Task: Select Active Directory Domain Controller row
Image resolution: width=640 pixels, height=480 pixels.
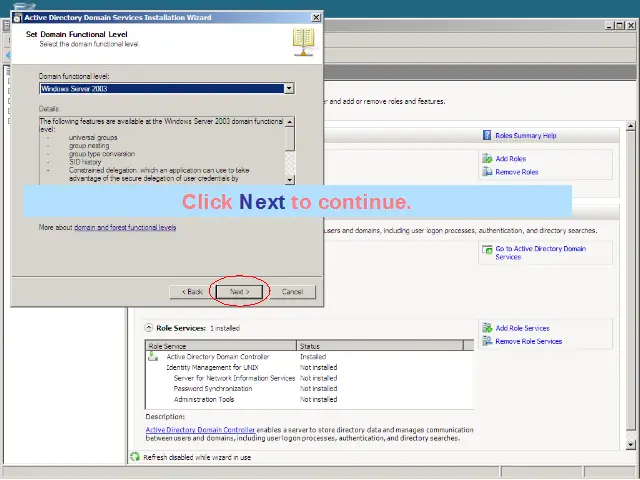Action: pyautogui.click(x=309, y=357)
